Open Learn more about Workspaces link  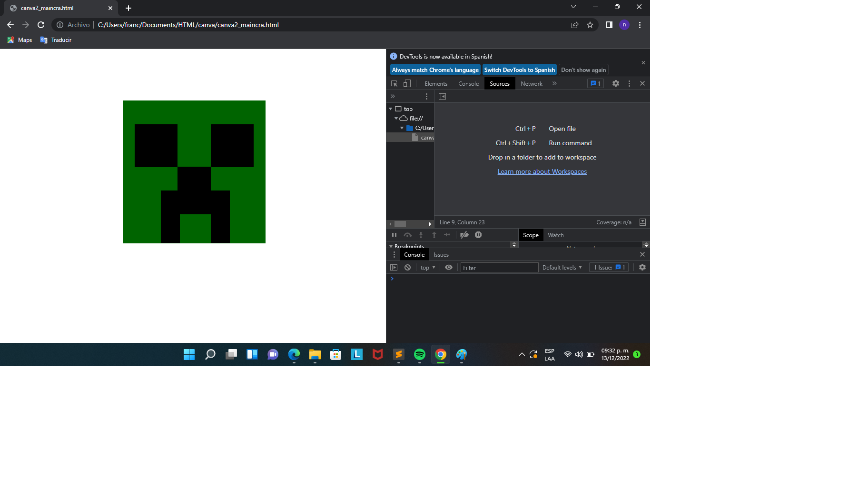(542, 171)
